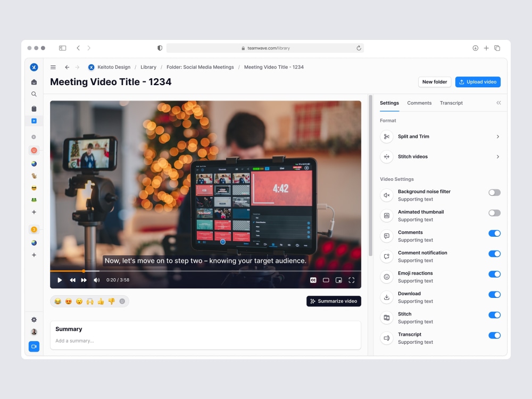Click the New folder button

434,82
